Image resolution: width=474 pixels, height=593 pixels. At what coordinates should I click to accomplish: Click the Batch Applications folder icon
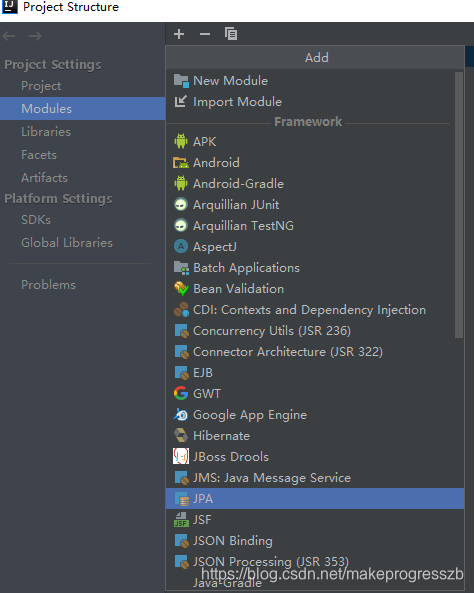click(181, 268)
